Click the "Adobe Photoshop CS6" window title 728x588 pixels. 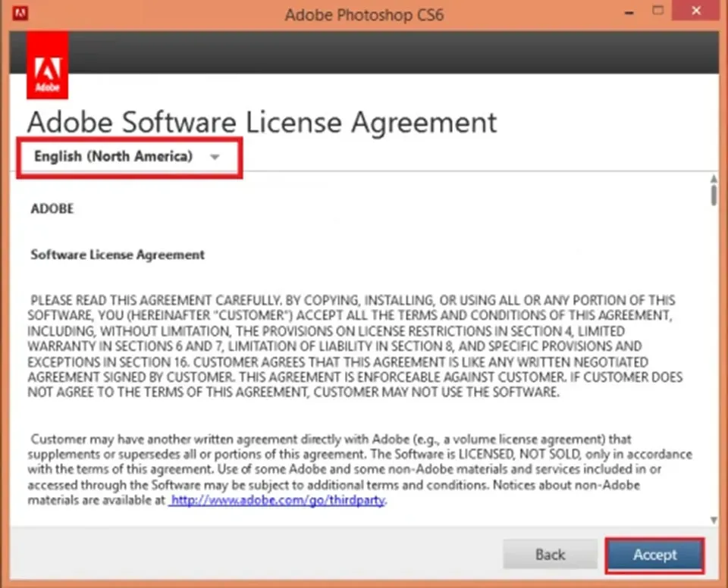[365, 15]
